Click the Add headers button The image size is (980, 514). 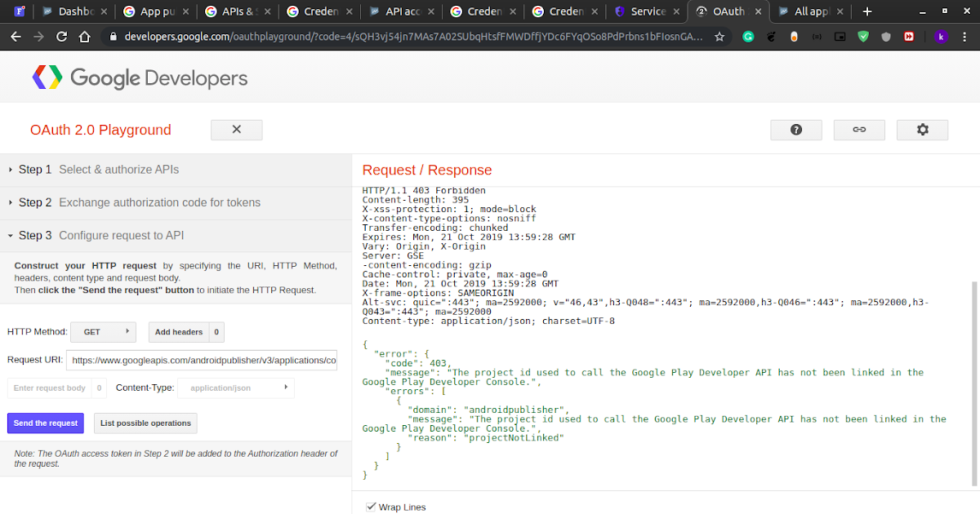coord(179,332)
